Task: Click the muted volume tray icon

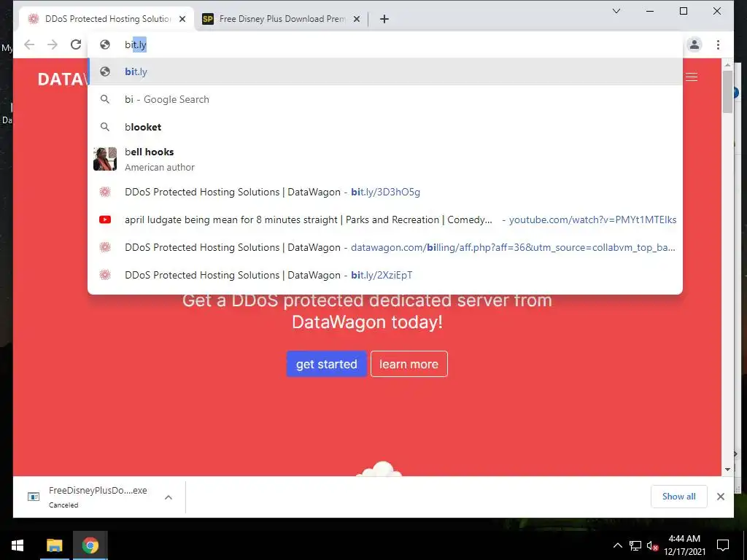Action: (651, 545)
